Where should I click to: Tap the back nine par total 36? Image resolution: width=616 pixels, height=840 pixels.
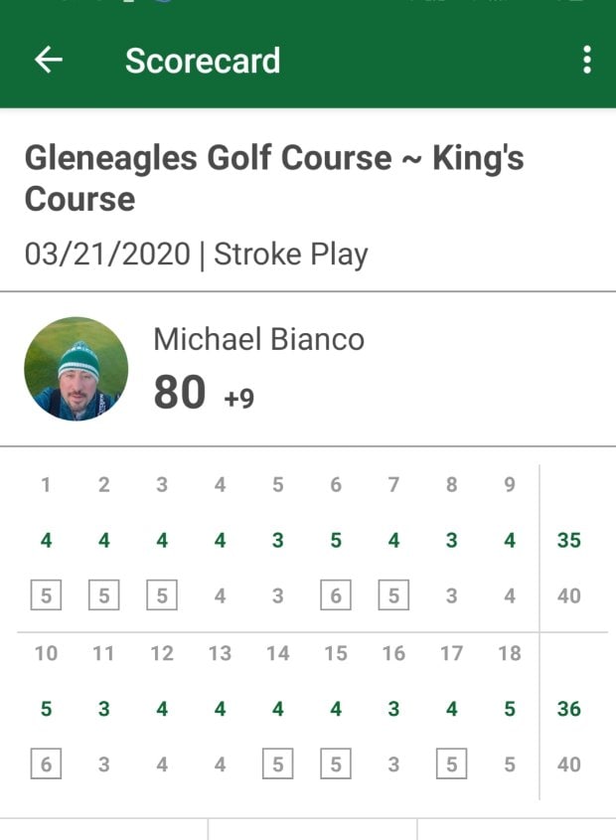568,709
